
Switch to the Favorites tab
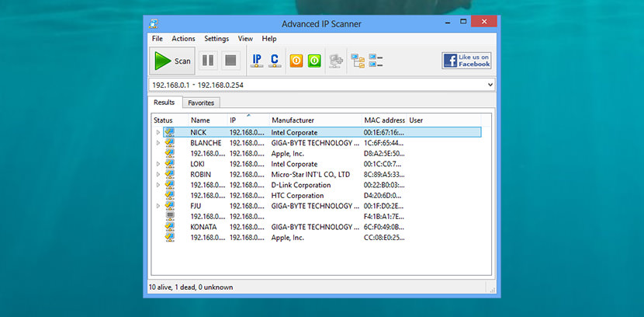(x=201, y=103)
